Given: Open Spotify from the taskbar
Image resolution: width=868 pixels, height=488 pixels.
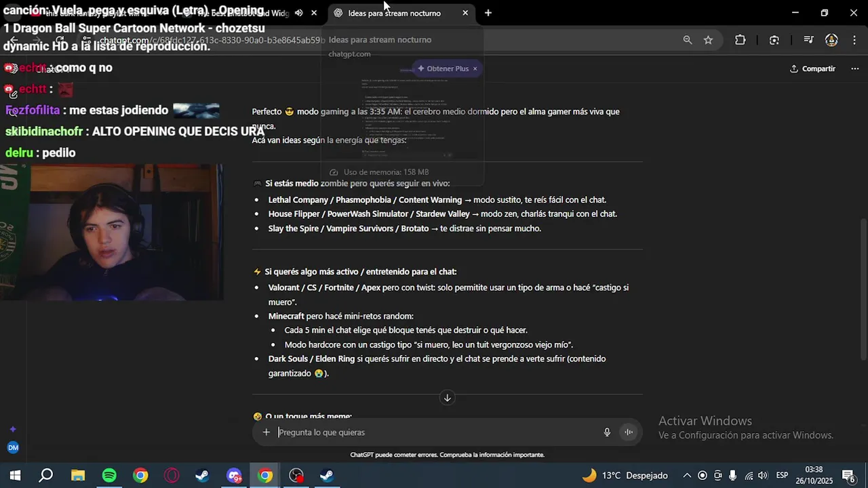Looking at the screenshot, I should [109, 475].
